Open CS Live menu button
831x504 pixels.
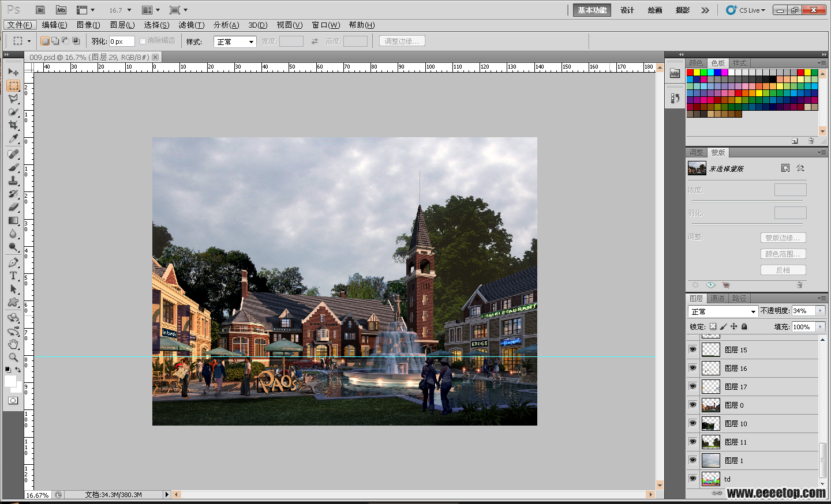(x=746, y=10)
